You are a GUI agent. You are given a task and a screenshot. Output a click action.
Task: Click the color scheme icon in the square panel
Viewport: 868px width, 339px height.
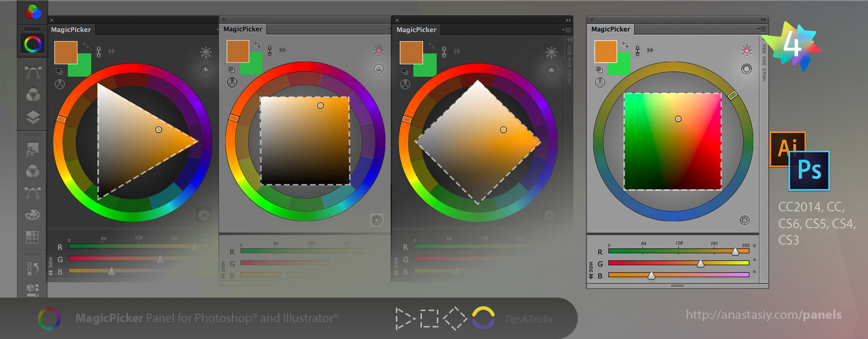click(x=232, y=82)
